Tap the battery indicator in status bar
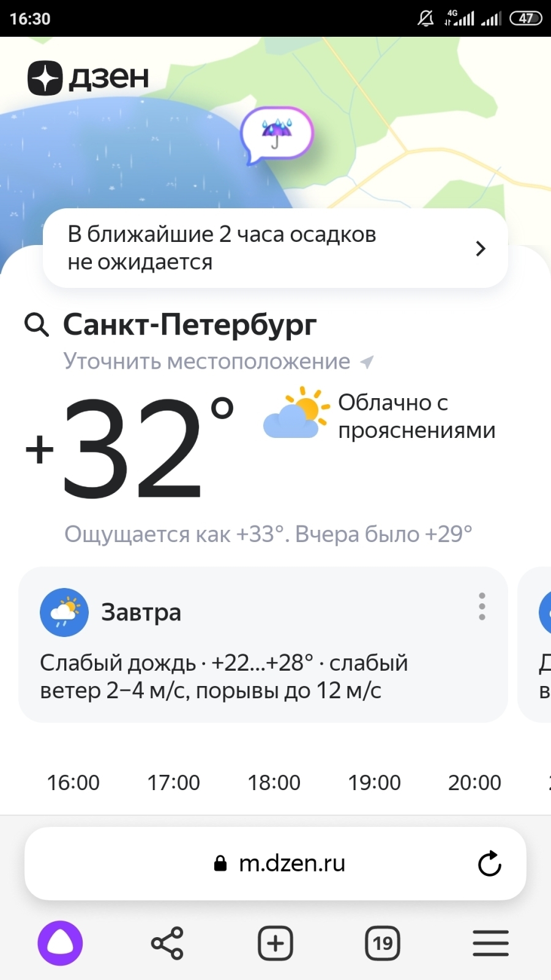This screenshot has width=551, height=980. [526, 18]
